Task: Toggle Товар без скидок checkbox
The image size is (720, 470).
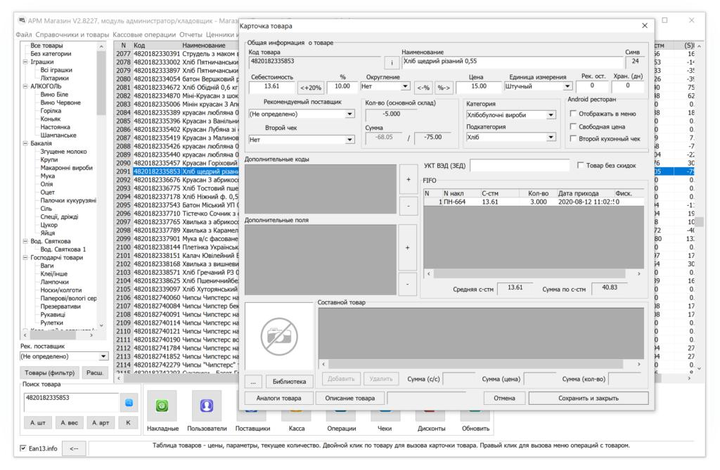Action: tap(580, 165)
